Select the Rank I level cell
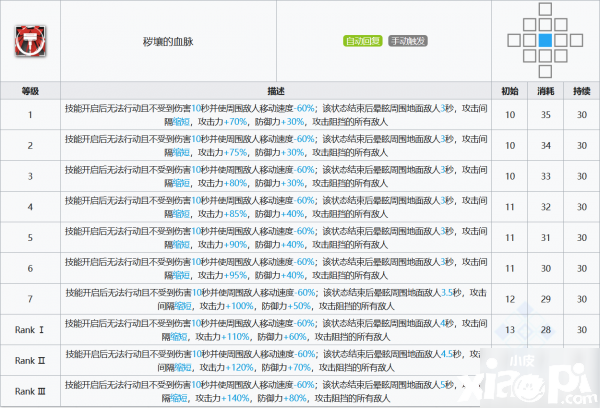The height and width of the screenshot is (408, 600). (x=30, y=330)
